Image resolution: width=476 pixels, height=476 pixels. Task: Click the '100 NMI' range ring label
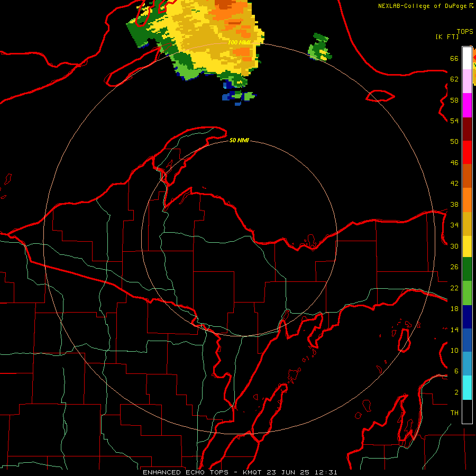click(x=239, y=42)
